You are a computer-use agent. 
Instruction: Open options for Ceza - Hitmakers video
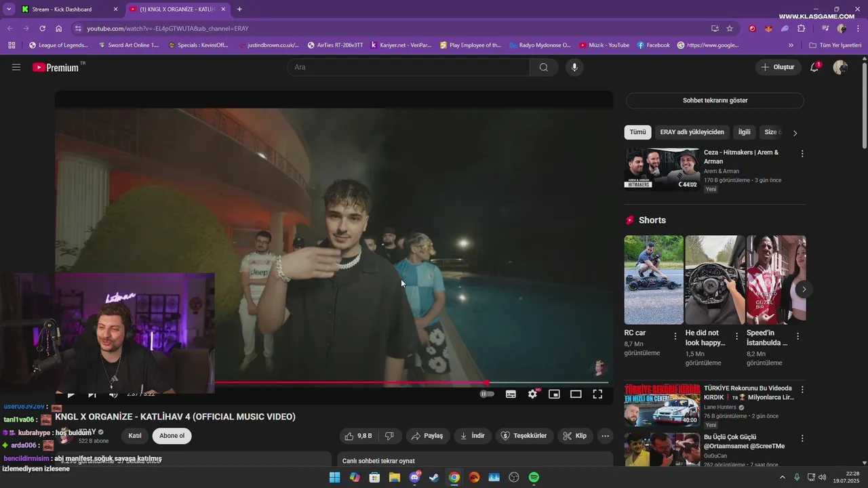[x=802, y=154]
